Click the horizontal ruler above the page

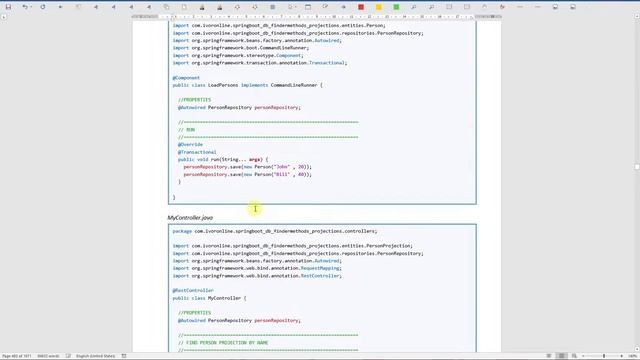click(317, 17)
